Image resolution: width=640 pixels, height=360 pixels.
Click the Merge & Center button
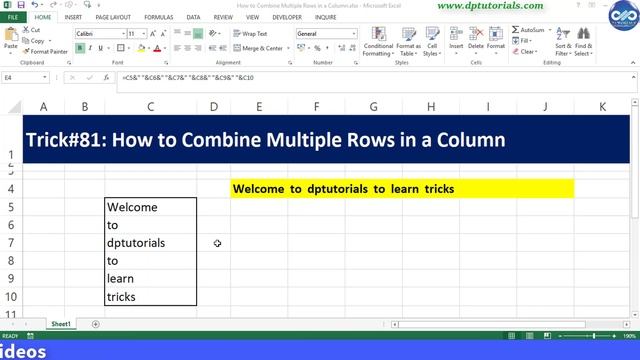pyautogui.click(x=258, y=48)
